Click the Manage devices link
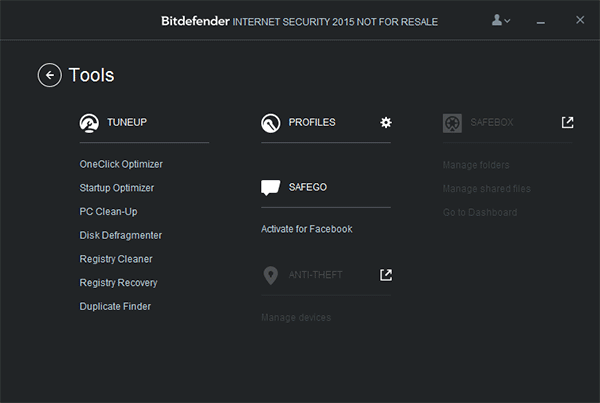The image size is (600, 403). pos(296,318)
